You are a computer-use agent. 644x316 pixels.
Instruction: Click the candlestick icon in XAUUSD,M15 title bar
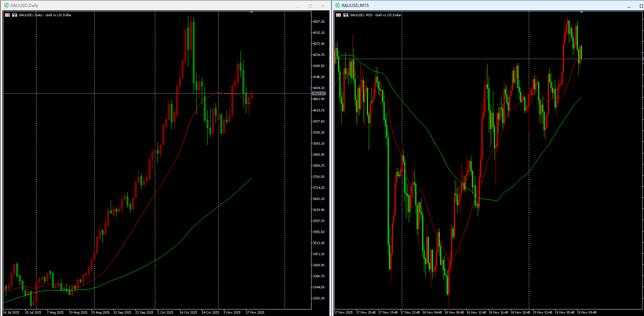pos(337,5)
